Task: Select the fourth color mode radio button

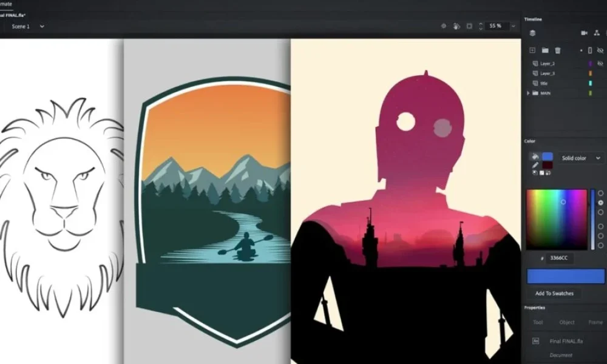Action: point(601,226)
